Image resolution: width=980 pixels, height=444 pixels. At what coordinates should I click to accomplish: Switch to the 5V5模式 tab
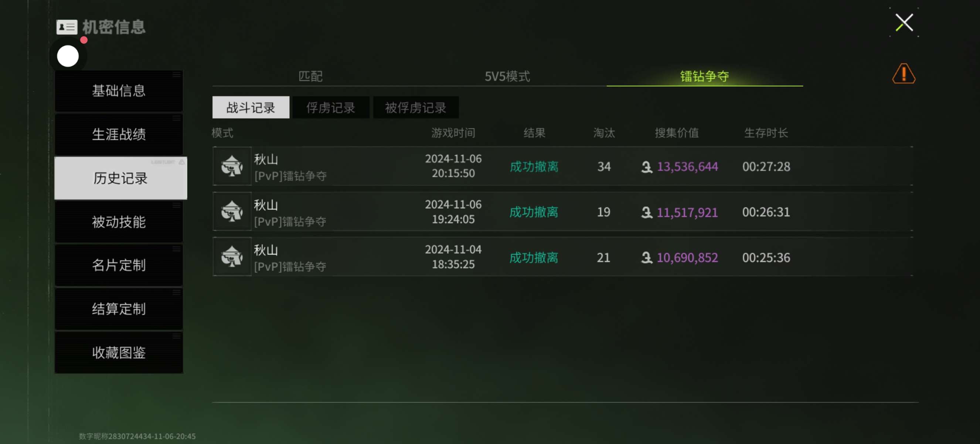click(x=507, y=76)
